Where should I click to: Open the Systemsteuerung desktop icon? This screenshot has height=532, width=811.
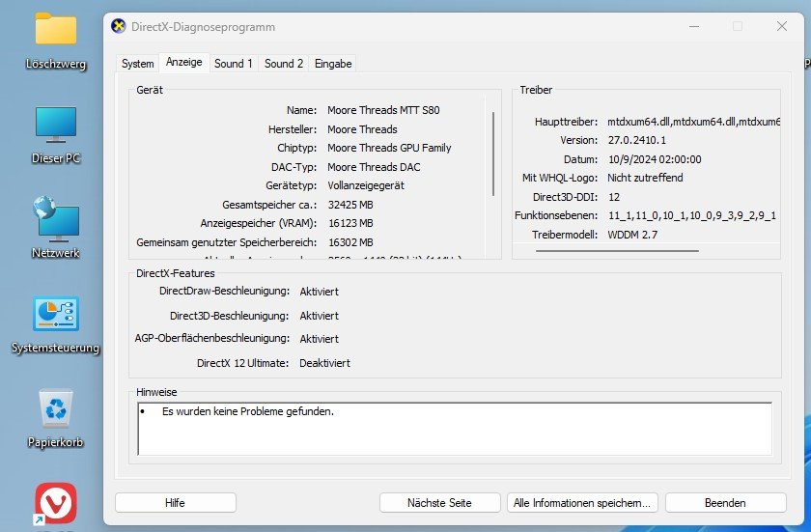coord(56,313)
